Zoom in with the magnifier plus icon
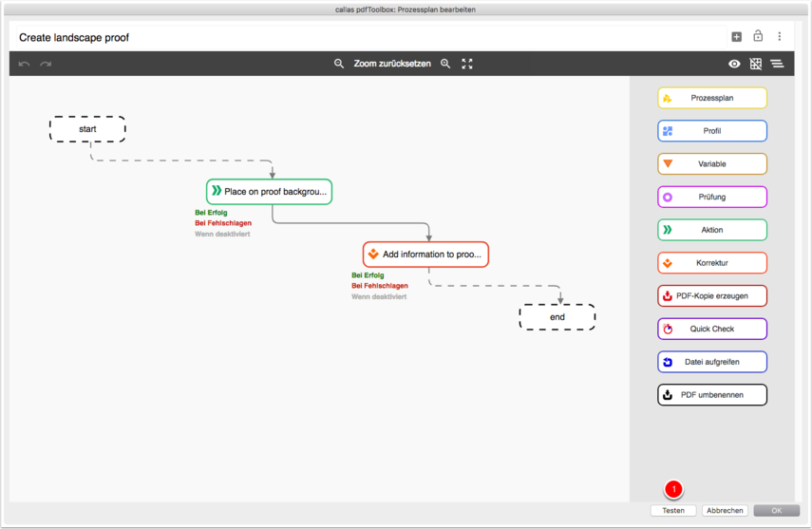 coord(445,64)
